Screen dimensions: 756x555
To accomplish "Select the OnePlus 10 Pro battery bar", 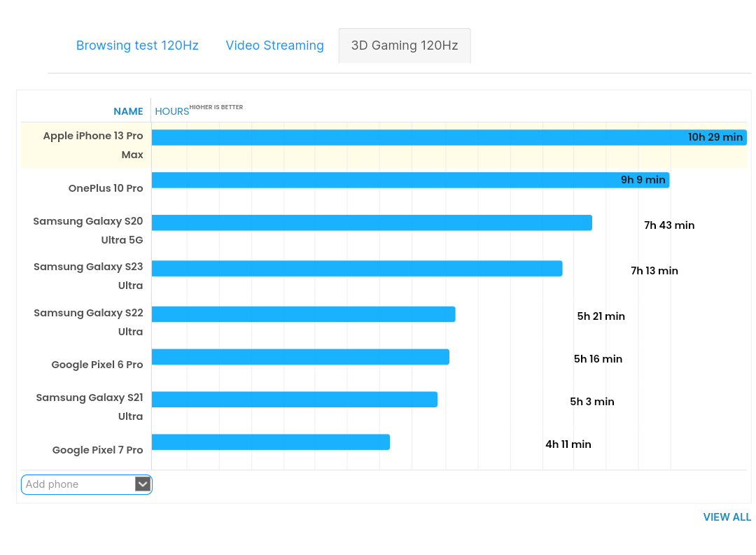I will click(x=410, y=180).
